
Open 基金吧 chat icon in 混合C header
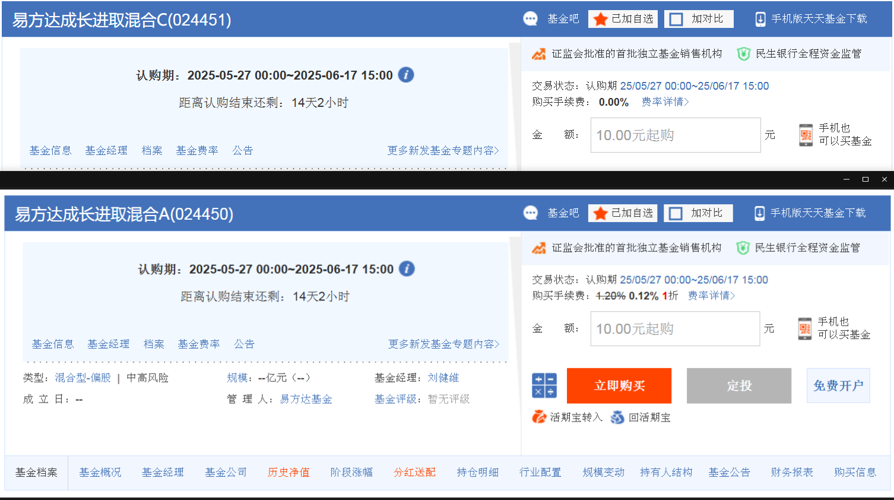[530, 19]
